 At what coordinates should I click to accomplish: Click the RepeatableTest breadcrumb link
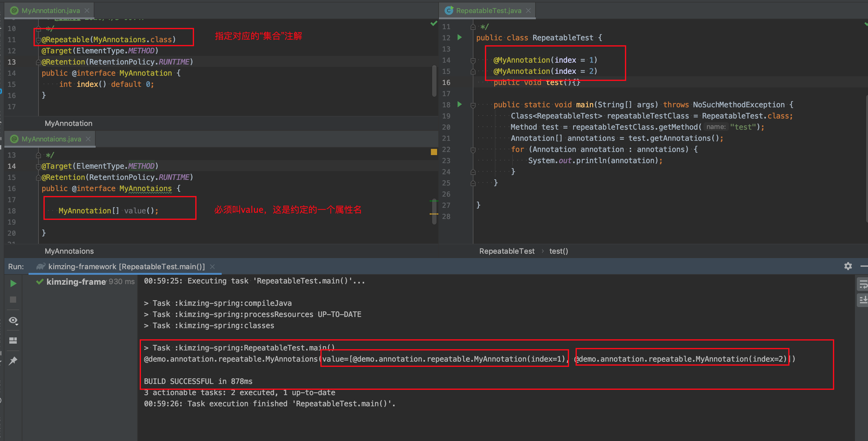pyautogui.click(x=507, y=251)
